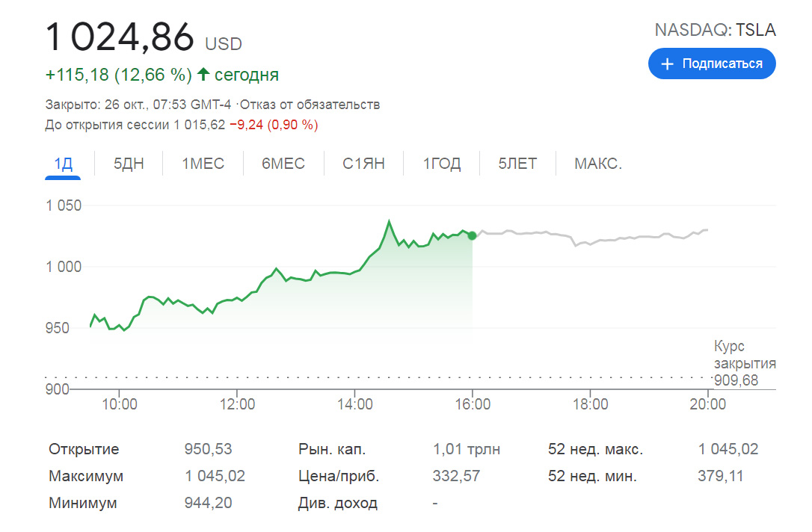Click the Подписаться subscribe button
Viewport: 812px width, 532px height.
(x=711, y=64)
